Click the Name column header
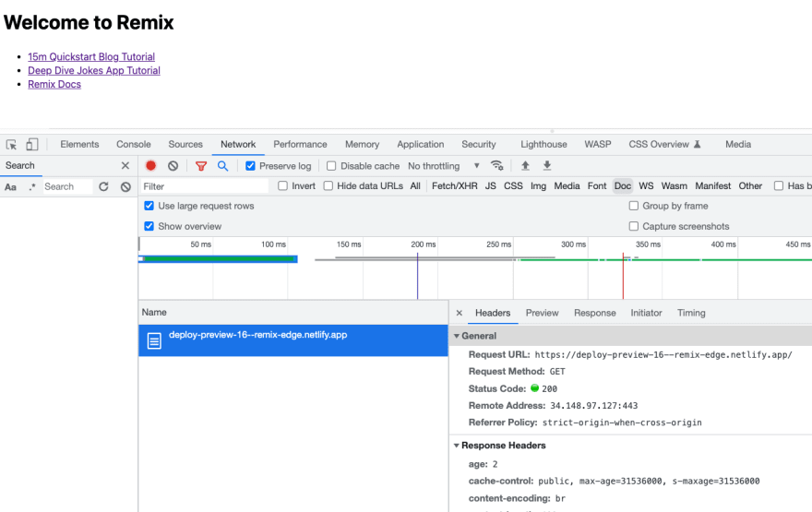The height and width of the screenshot is (512, 812). [x=293, y=313]
